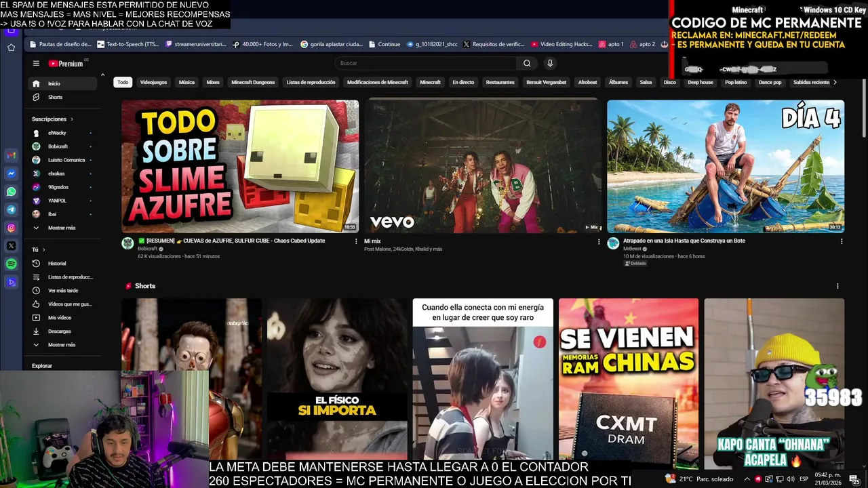This screenshot has width=868, height=488.
Task: Open Vídeos que me gustan
Action: [x=62, y=304]
